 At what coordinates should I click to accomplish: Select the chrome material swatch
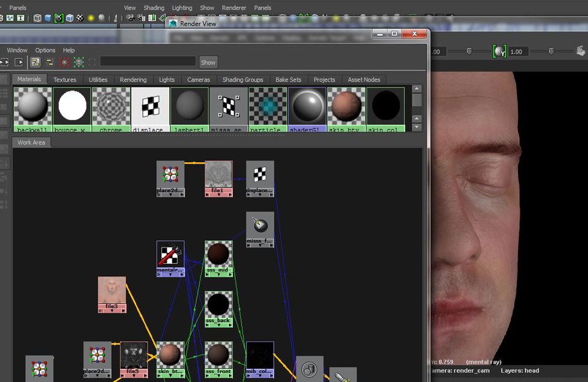pyautogui.click(x=111, y=109)
